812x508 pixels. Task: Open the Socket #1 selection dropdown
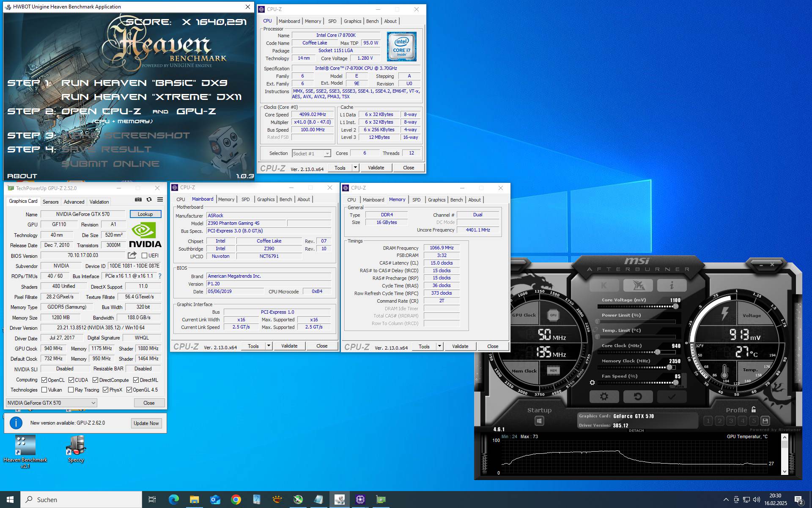click(311, 153)
